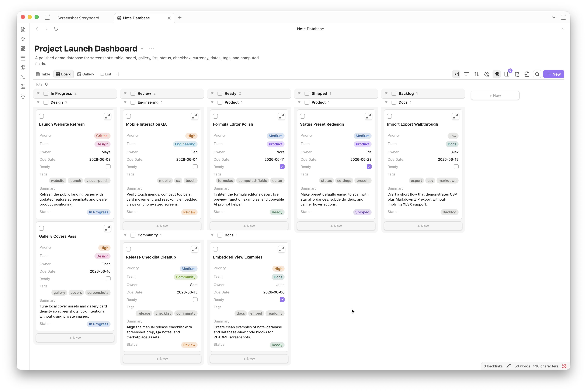Collapse the Ready column
This screenshot has width=587, height=392.
(212, 93)
